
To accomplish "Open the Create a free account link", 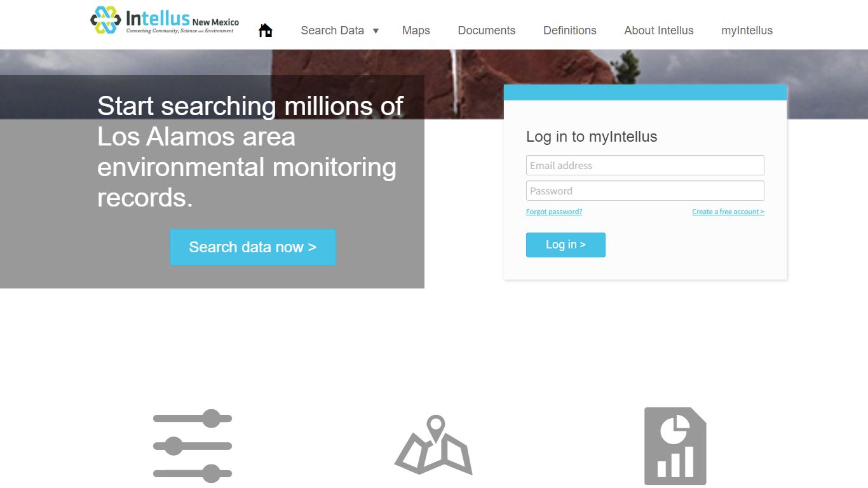I will (x=728, y=212).
